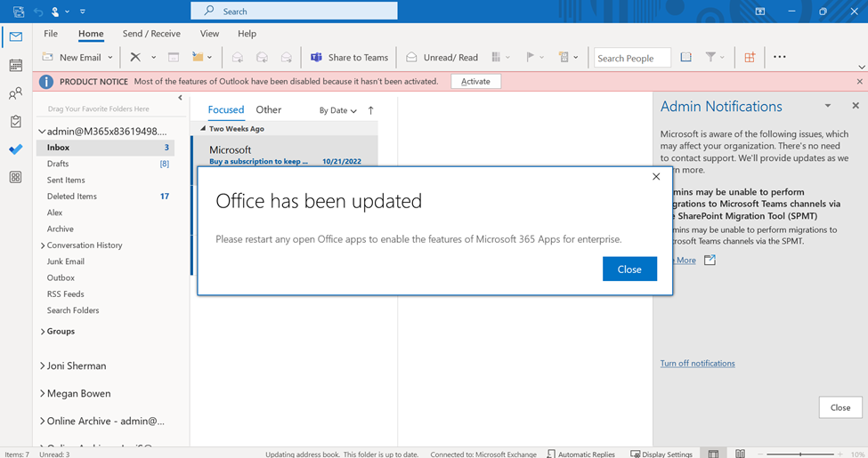
Task: Click the Activate button in product notice
Action: point(475,81)
